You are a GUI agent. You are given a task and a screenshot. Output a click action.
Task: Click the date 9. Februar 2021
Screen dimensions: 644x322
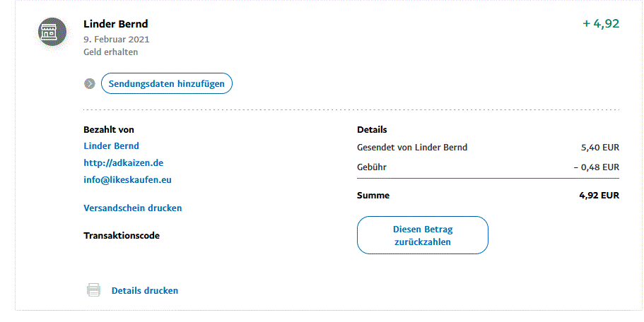click(x=117, y=40)
